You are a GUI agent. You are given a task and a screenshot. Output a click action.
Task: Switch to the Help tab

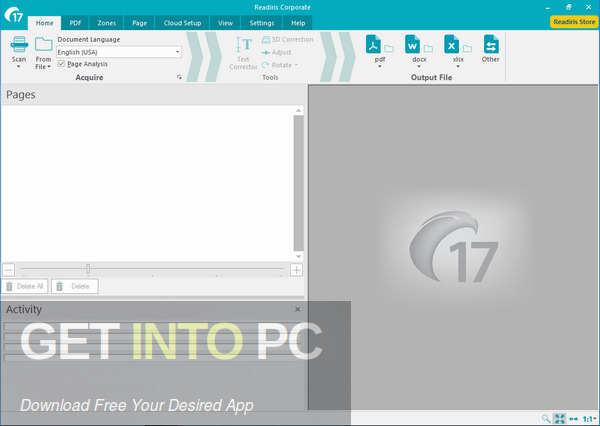pyautogui.click(x=298, y=23)
